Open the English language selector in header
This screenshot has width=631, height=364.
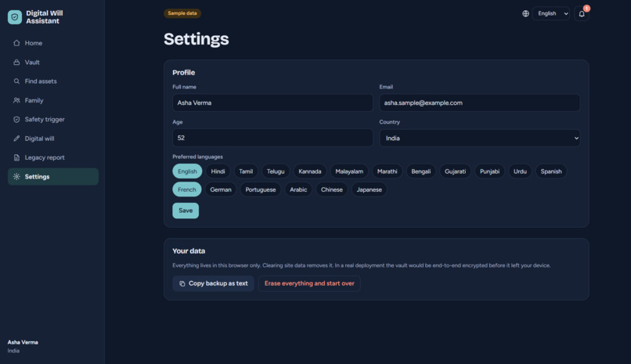click(551, 13)
